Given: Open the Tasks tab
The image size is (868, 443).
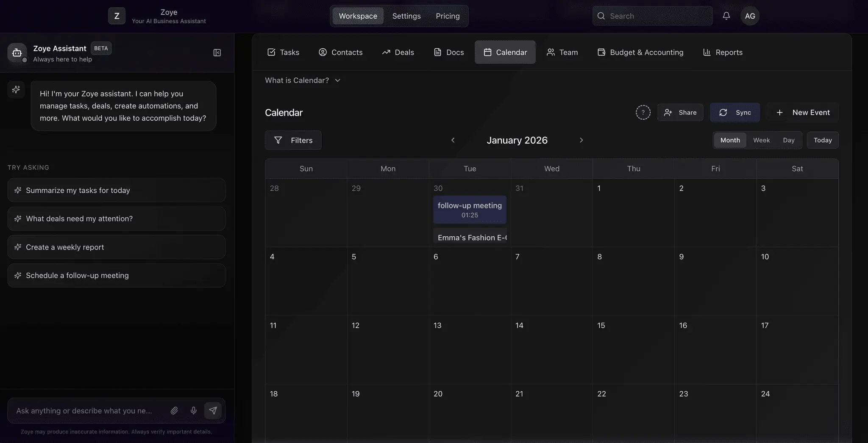Looking at the screenshot, I should [283, 52].
